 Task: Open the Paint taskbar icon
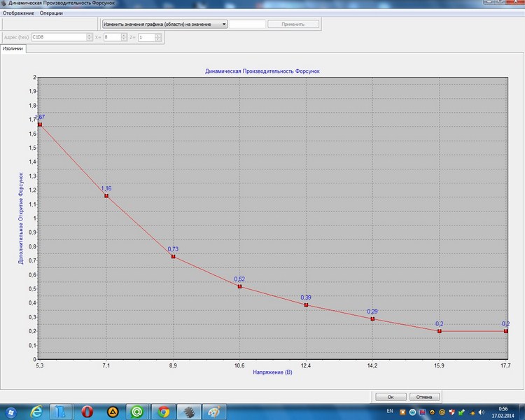pos(214,411)
